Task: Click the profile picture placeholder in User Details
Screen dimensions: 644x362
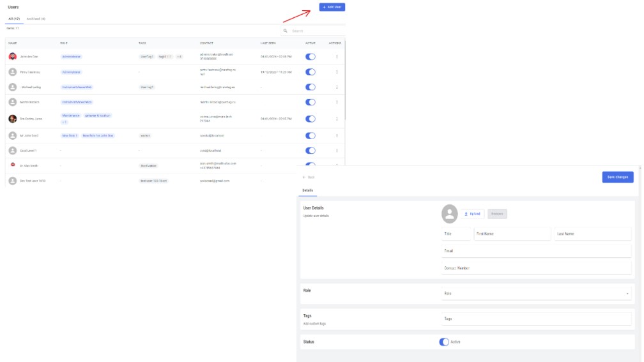Action: tap(449, 214)
